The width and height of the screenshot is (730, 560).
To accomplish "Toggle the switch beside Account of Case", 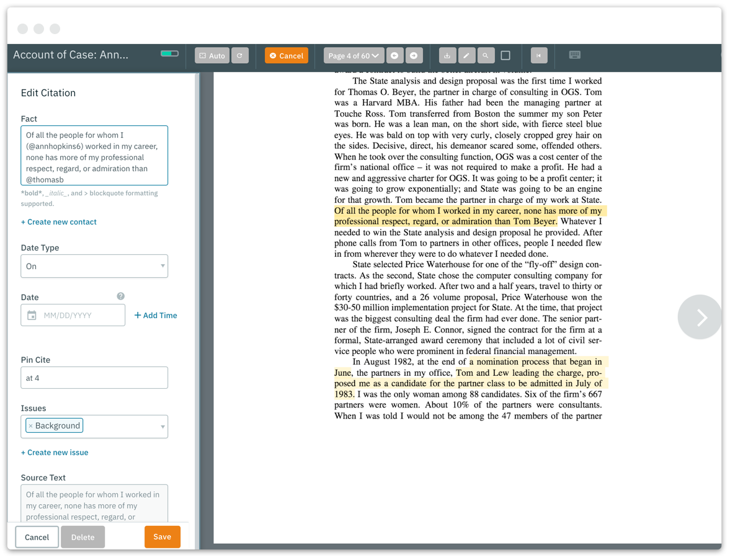I will click(168, 53).
